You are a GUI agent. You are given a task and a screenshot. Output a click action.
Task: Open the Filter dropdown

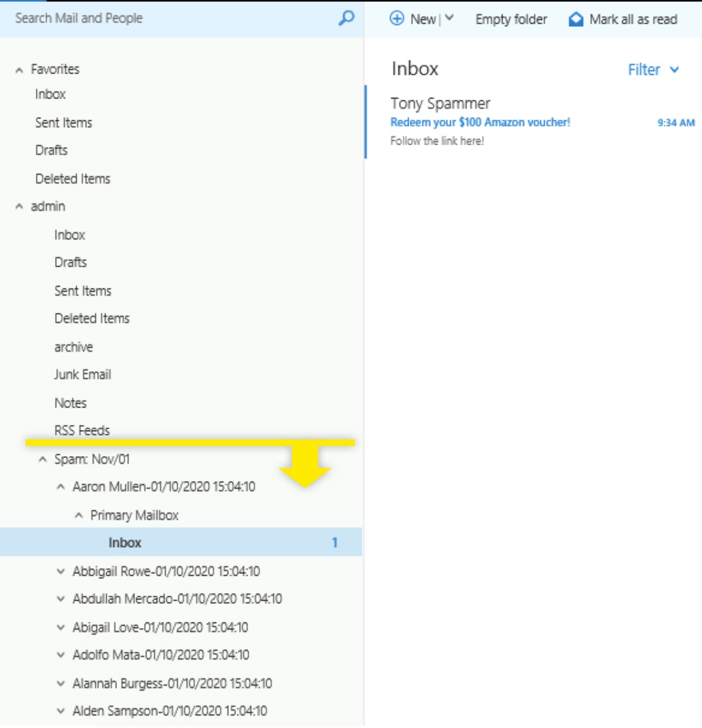pos(653,70)
